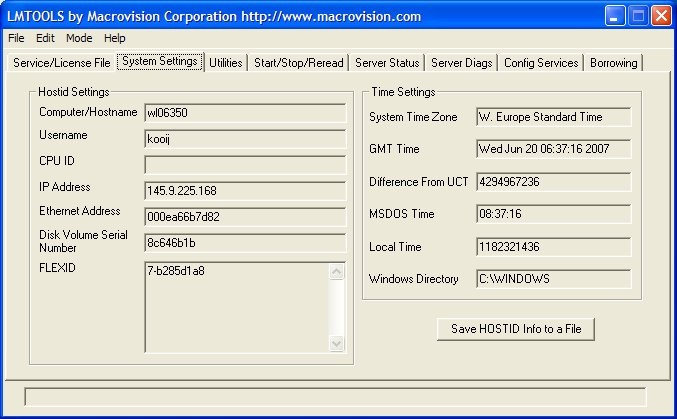Click the Computer/Hostname field showing wl06350
Viewport: 677px width, 419px height.
tap(245, 113)
